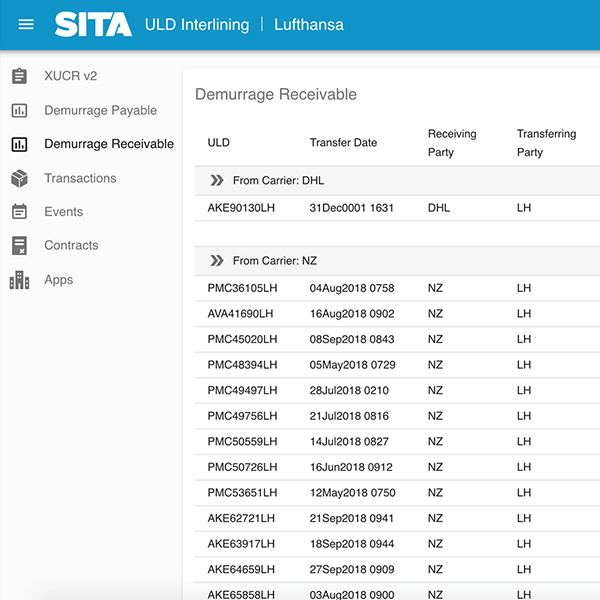Click transfer date 18Sep2018 0944
The image size is (600, 600).
click(x=352, y=544)
